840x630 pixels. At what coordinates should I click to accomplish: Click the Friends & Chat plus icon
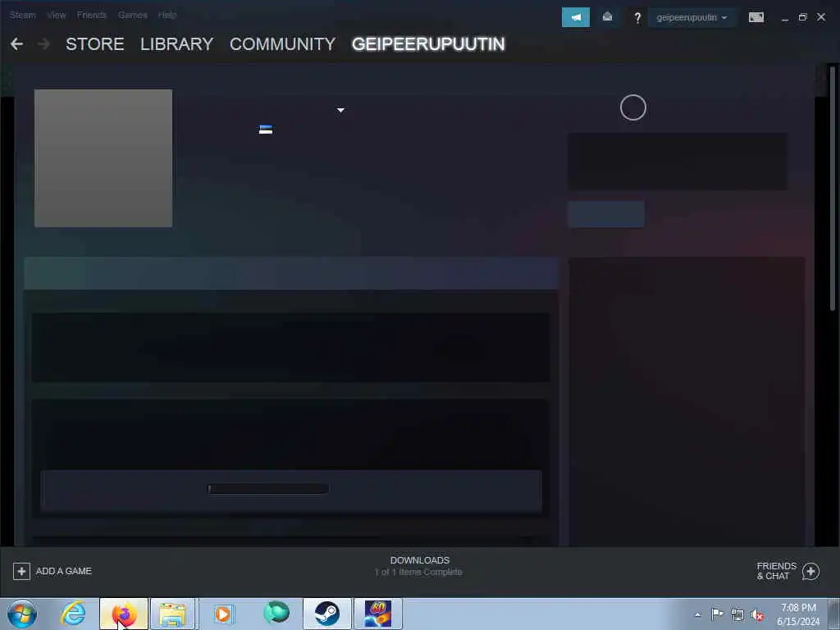(x=810, y=572)
